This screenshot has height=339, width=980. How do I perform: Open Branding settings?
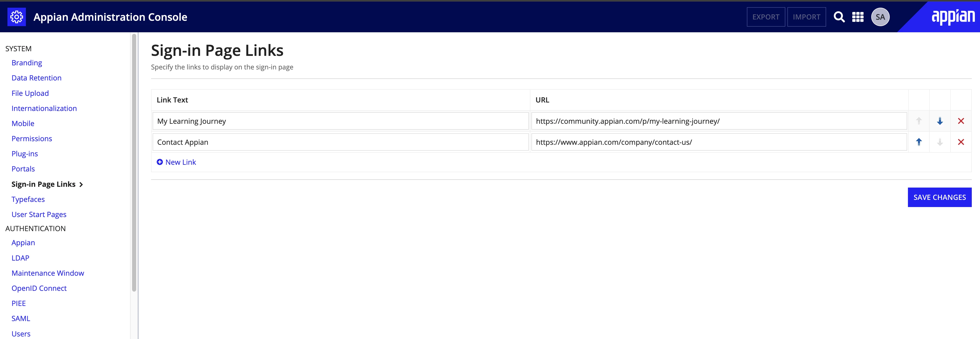click(27, 63)
